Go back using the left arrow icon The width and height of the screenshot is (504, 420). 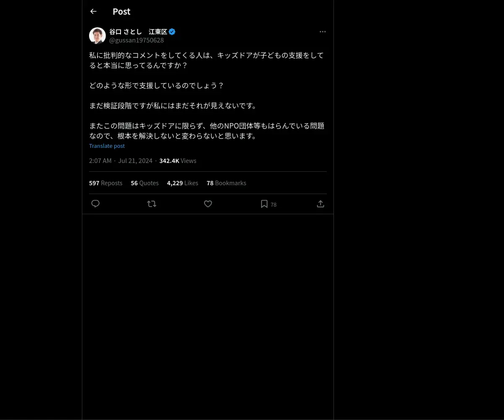tap(93, 11)
